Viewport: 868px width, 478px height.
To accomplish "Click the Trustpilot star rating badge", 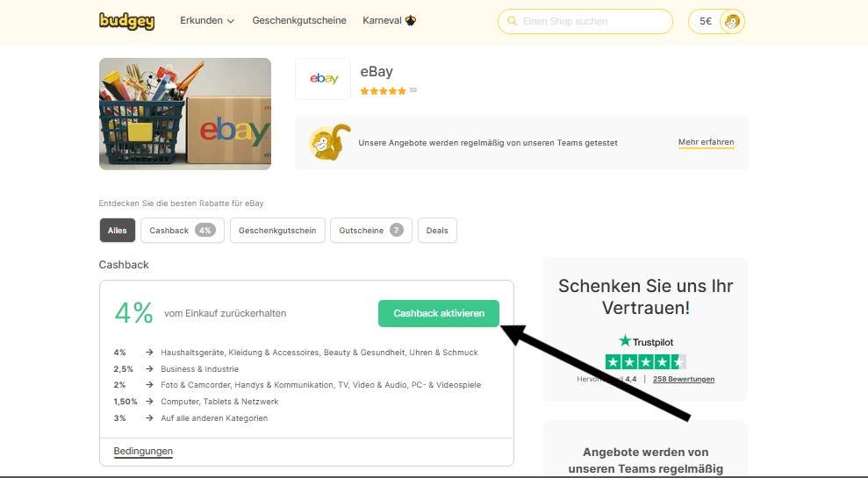I will pyautogui.click(x=645, y=362).
